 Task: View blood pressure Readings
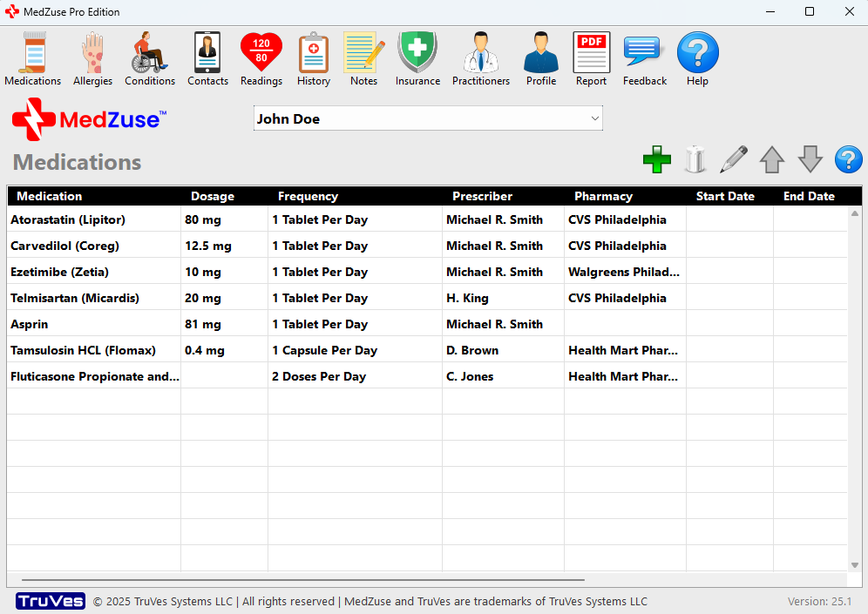(261, 58)
